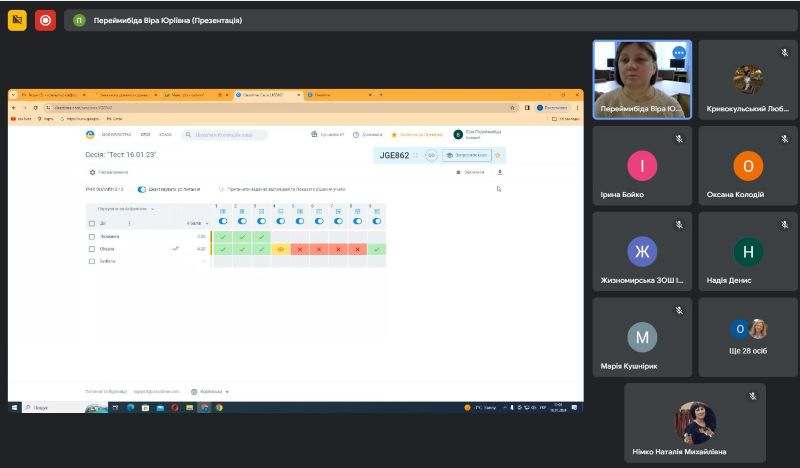Check the checkbox in the first student row
Viewport: 800px width, 468px height.
point(92,237)
